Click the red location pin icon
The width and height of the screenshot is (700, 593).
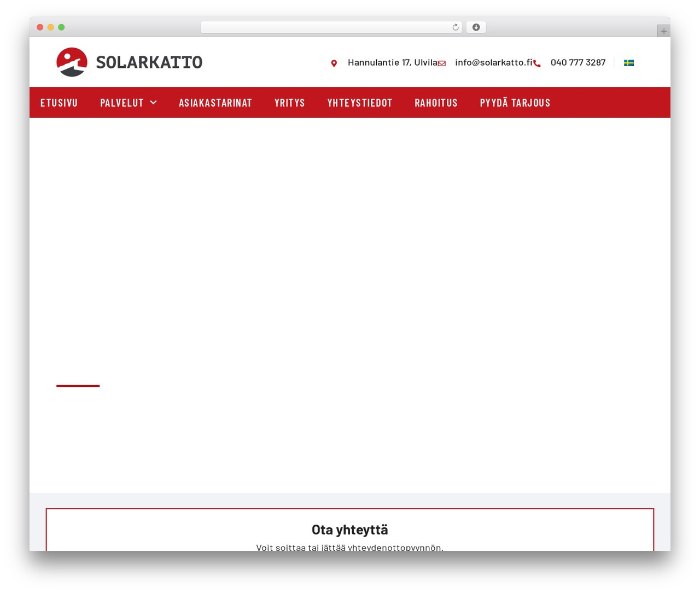[334, 63]
